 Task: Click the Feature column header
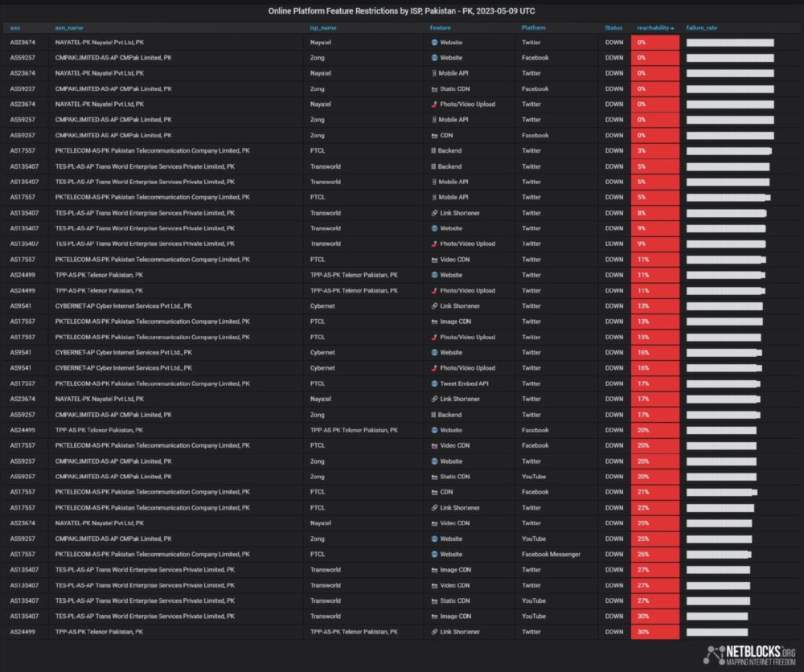(x=440, y=27)
